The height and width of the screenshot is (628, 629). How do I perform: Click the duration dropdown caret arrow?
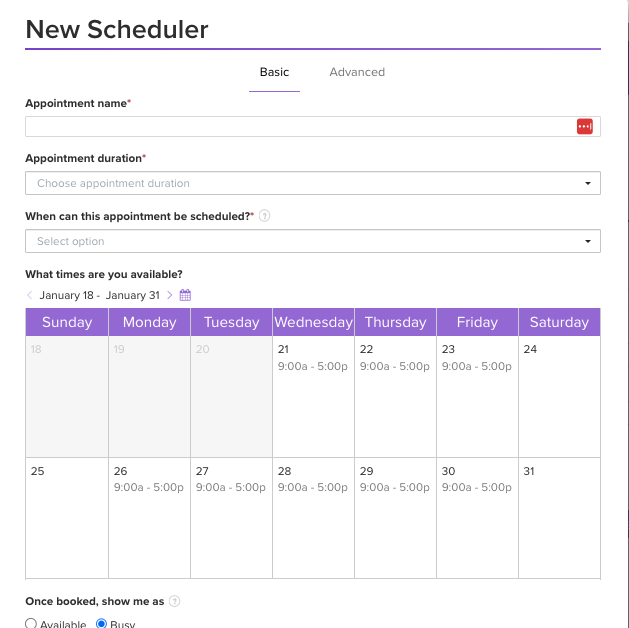[x=588, y=184]
